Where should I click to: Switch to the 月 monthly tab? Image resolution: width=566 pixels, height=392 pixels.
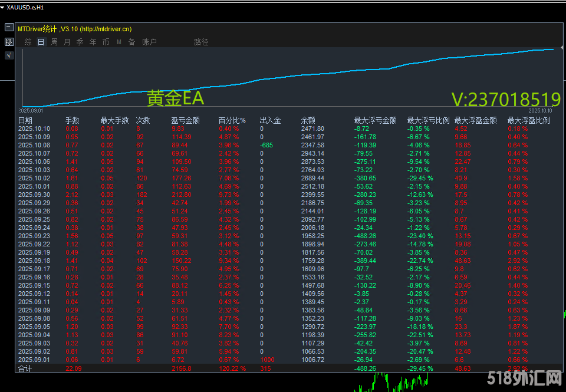coord(67,42)
